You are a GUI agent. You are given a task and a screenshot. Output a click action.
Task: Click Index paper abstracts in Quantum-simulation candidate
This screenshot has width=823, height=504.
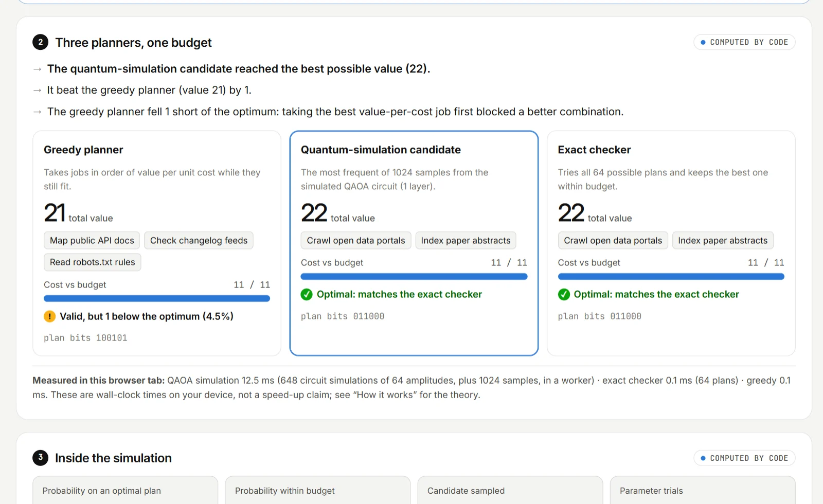pos(466,241)
